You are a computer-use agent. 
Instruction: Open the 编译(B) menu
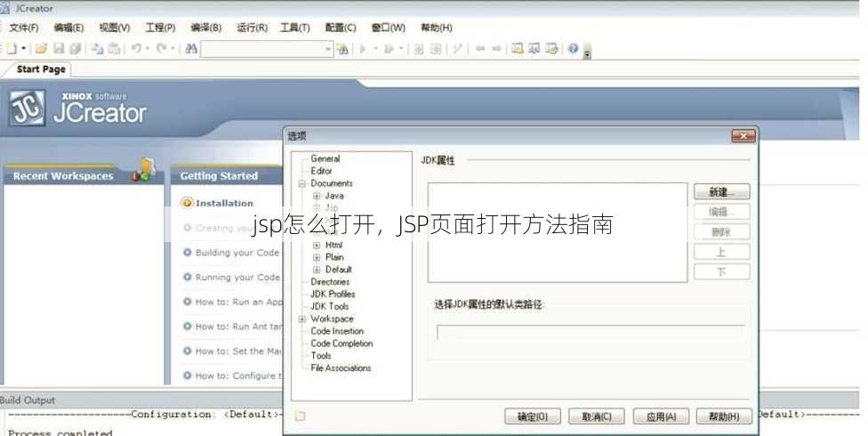coord(206,28)
